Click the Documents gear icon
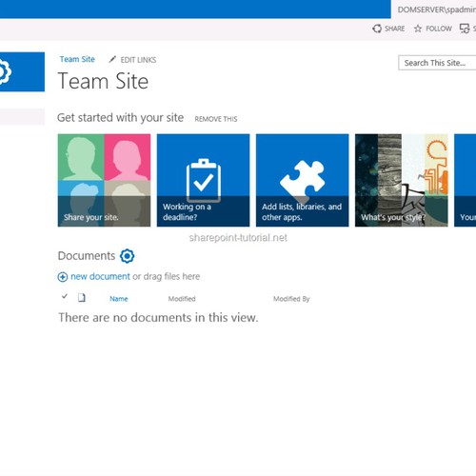This screenshot has height=476, width=476. coord(128,256)
